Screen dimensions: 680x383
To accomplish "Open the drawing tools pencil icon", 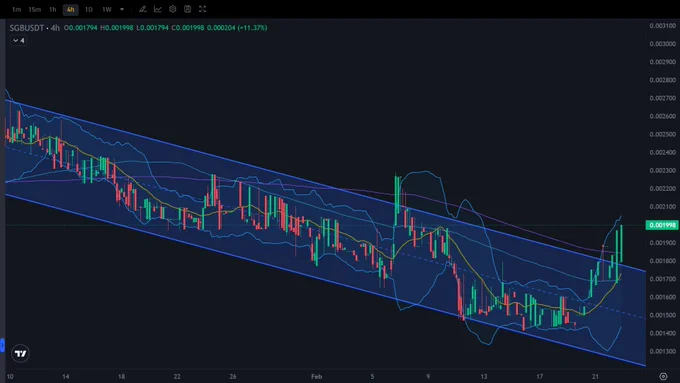I will tap(143, 9).
